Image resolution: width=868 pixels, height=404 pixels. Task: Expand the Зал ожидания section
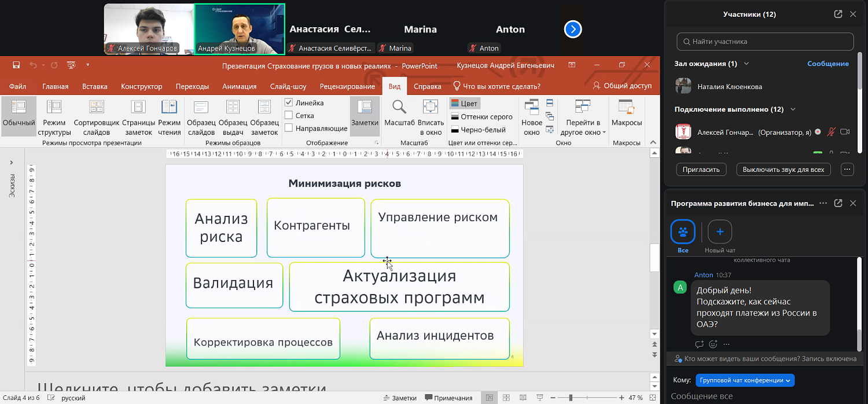click(x=746, y=64)
